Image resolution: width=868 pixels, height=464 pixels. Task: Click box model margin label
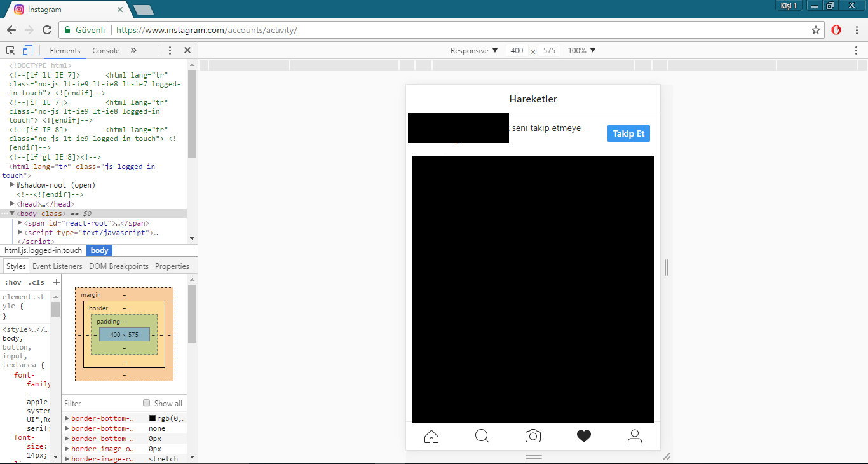click(91, 295)
